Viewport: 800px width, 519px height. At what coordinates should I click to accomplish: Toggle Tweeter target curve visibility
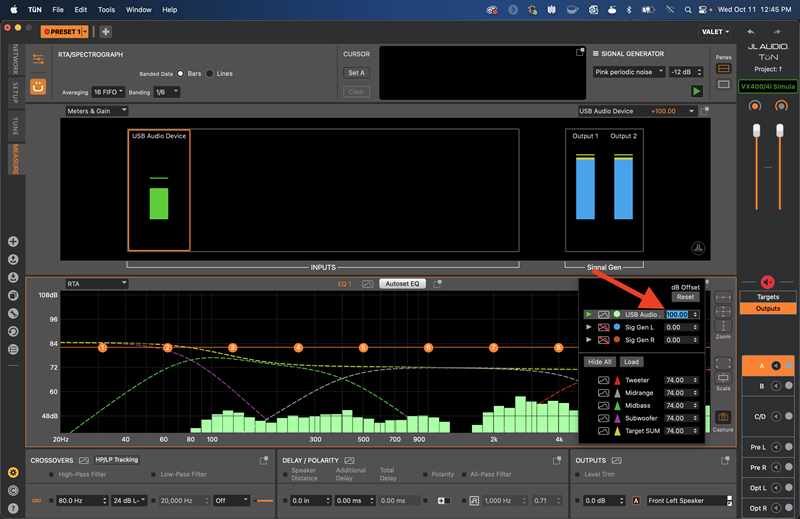pos(603,380)
